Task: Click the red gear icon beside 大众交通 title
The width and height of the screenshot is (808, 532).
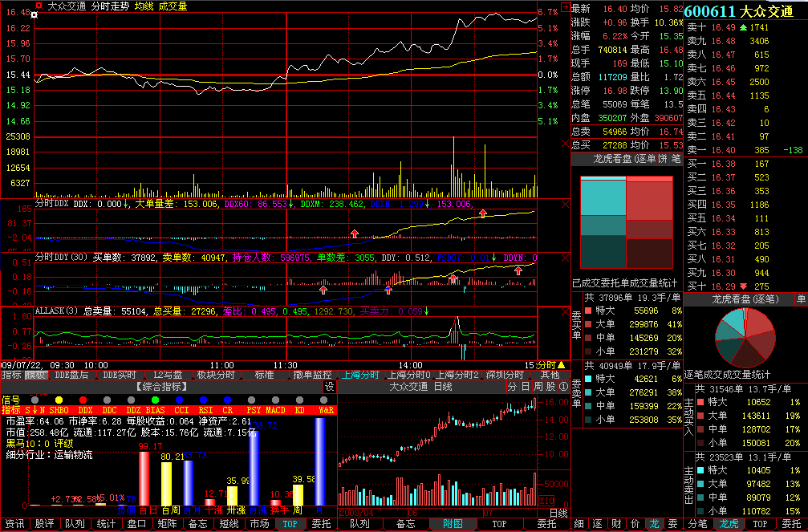Action: [x=39, y=6]
